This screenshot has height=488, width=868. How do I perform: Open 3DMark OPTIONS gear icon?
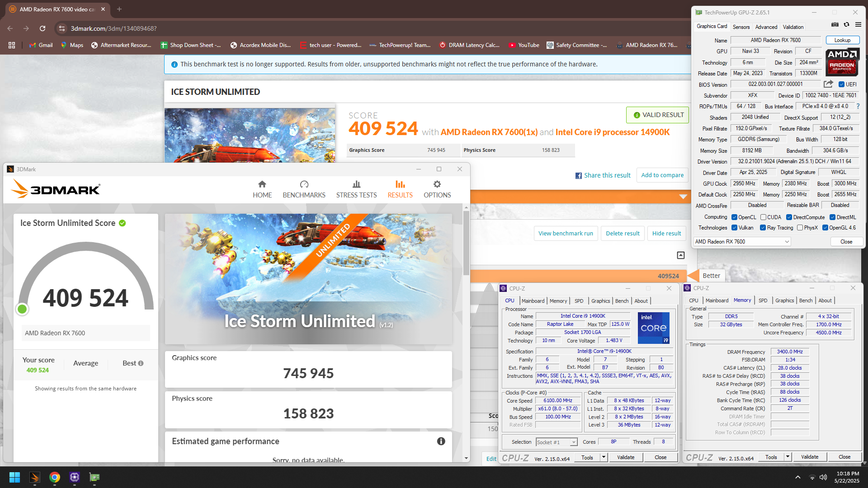[x=437, y=184]
